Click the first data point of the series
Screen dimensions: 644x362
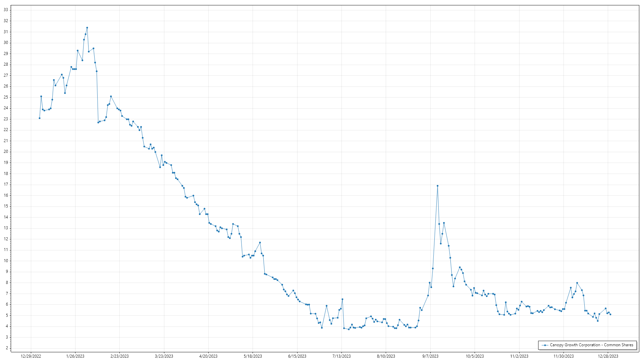pyautogui.click(x=40, y=118)
